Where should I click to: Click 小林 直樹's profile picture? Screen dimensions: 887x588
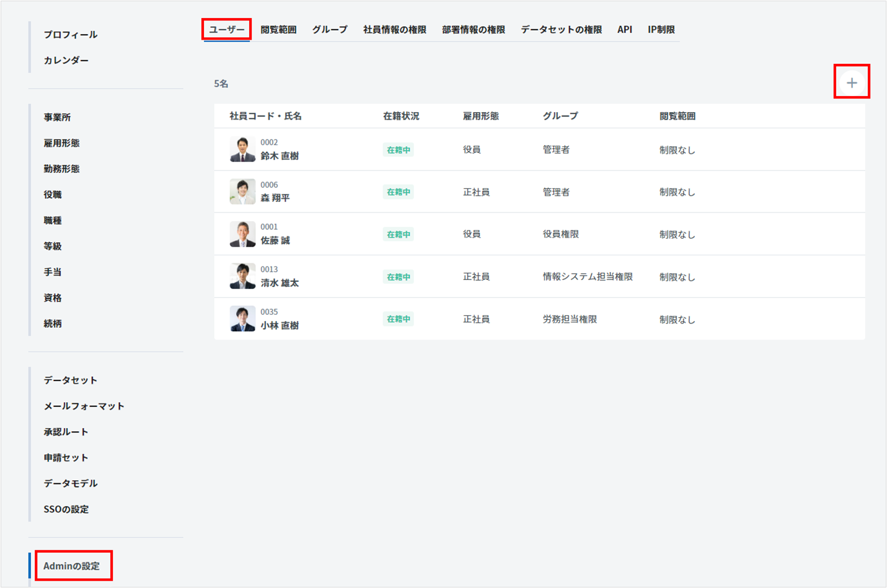242,319
